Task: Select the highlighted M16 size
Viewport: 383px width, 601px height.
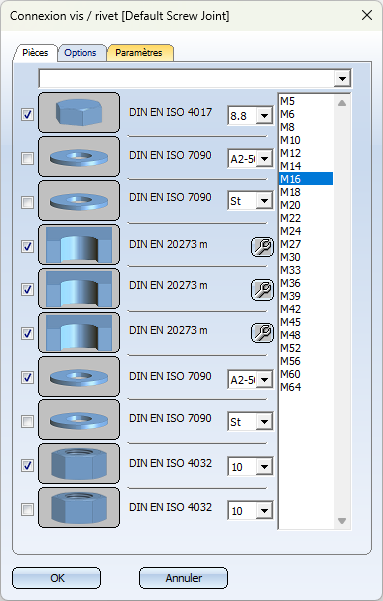Action: pos(306,179)
